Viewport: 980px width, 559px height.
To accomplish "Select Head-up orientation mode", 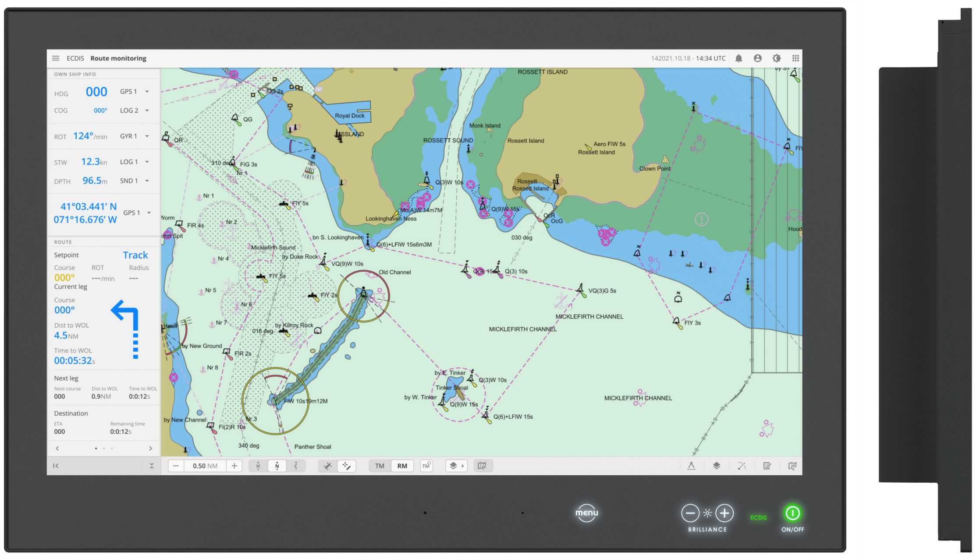I will click(x=258, y=466).
